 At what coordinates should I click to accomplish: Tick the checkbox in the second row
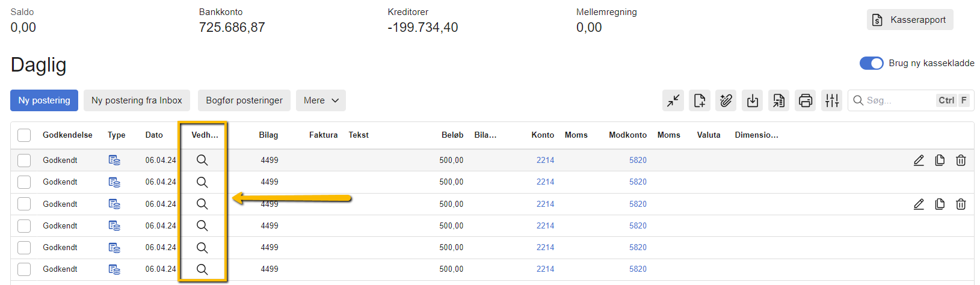click(24, 182)
